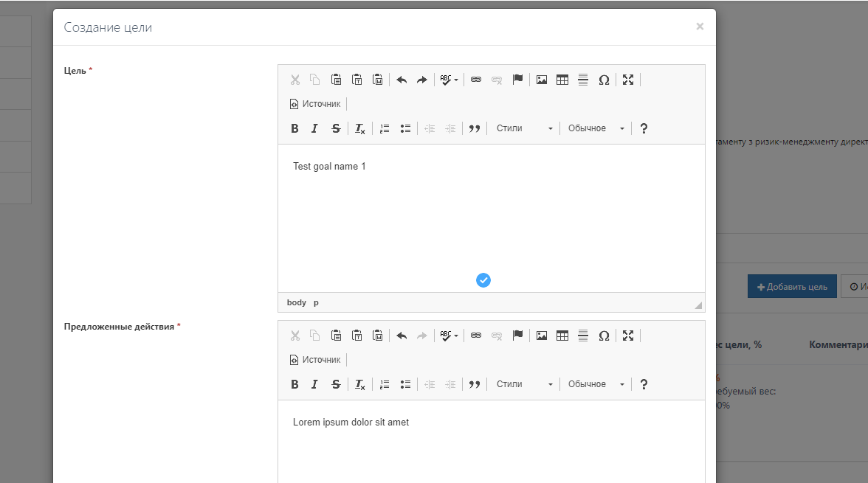Click Paste icon in Предложенные действия editor
This screenshot has width=868, height=483.
tap(336, 336)
